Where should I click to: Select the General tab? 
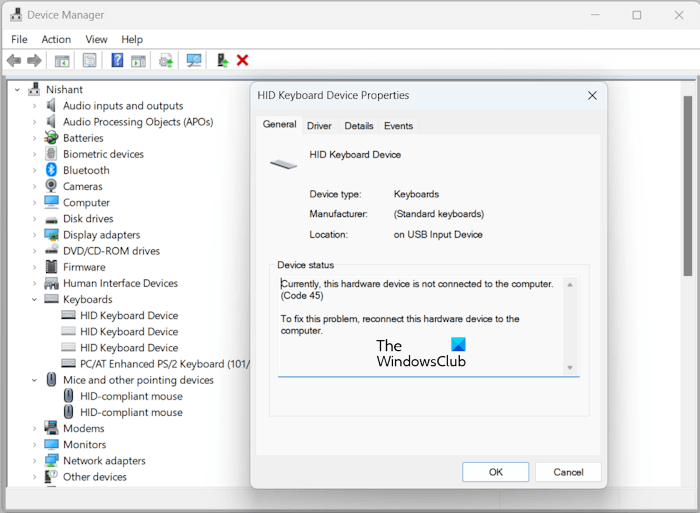pos(279,124)
